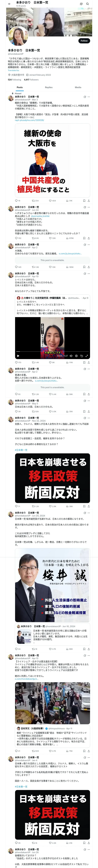98x868 pixels.
Task: Like the pinned post with 404 likes
Action: tap(52, 201)
